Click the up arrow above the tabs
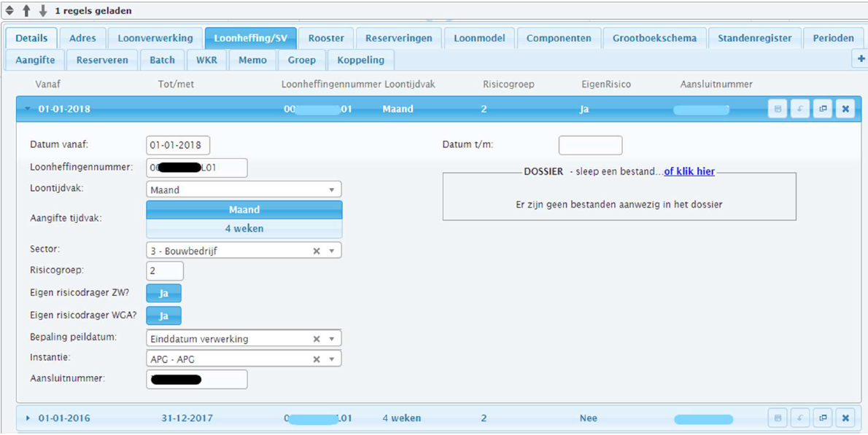Viewport: 868px width, 435px height. pos(26,10)
